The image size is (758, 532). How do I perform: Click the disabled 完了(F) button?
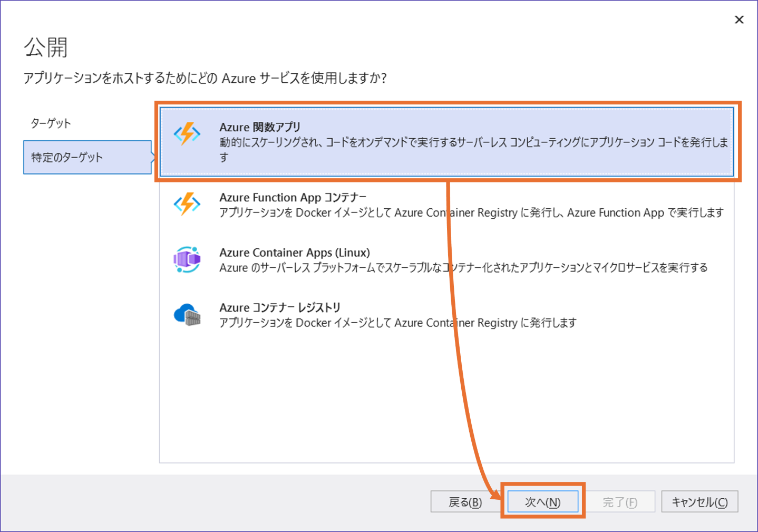tap(620, 501)
